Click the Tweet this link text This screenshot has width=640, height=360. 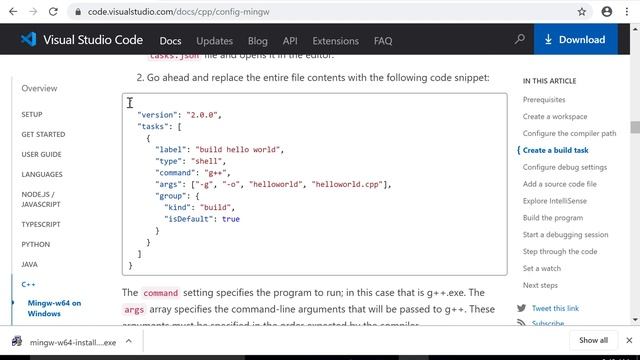[x=555, y=308]
